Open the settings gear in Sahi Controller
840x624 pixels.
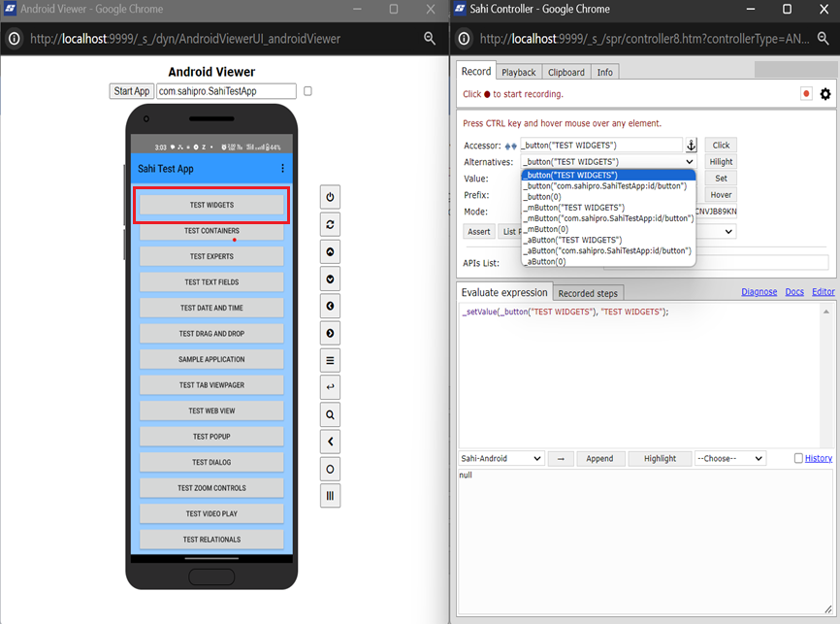(825, 94)
